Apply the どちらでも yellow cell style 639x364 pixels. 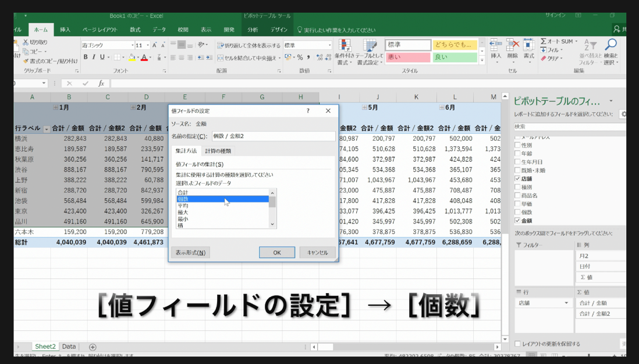(455, 45)
